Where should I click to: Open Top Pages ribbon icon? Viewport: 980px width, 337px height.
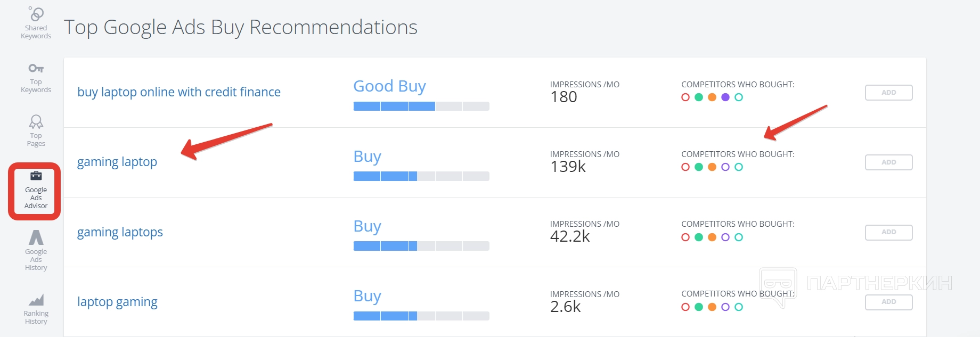click(x=36, y=122)
